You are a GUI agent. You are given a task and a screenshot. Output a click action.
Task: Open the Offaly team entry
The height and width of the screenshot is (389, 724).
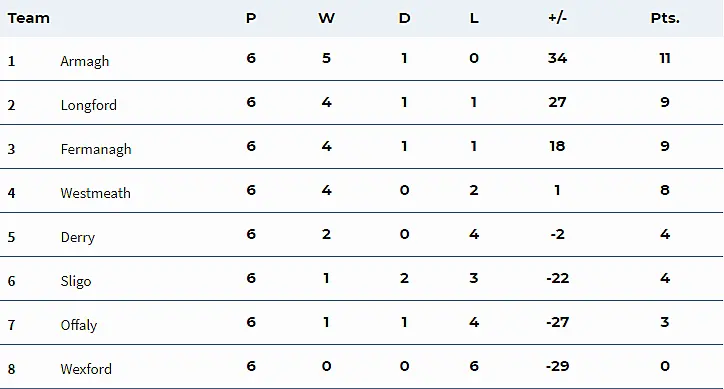pyautogui.click(x=78, y=325)
